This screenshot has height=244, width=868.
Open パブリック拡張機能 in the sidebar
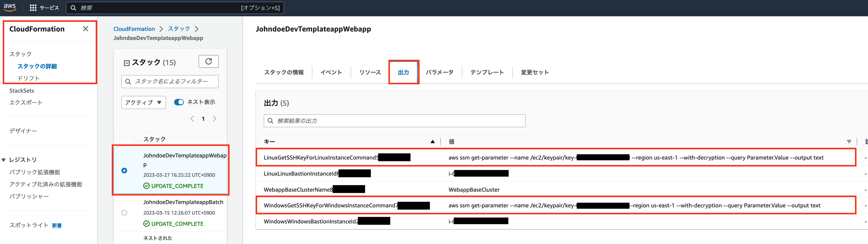[x=35, y=172]
